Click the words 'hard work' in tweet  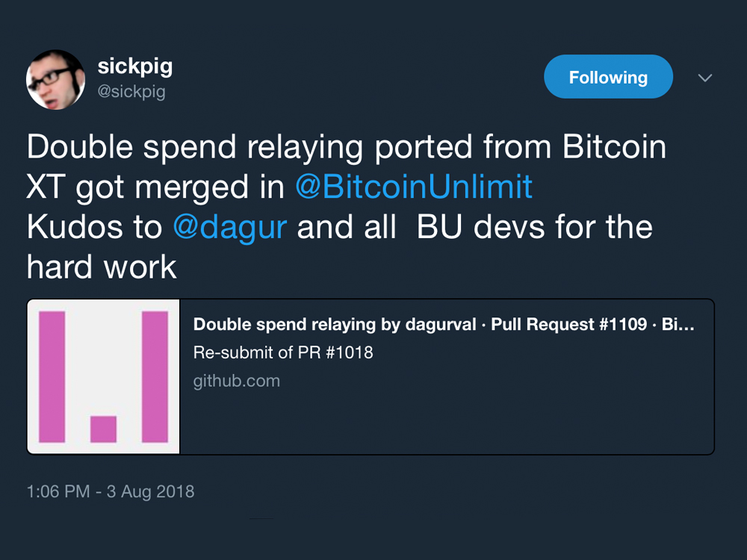102,266
